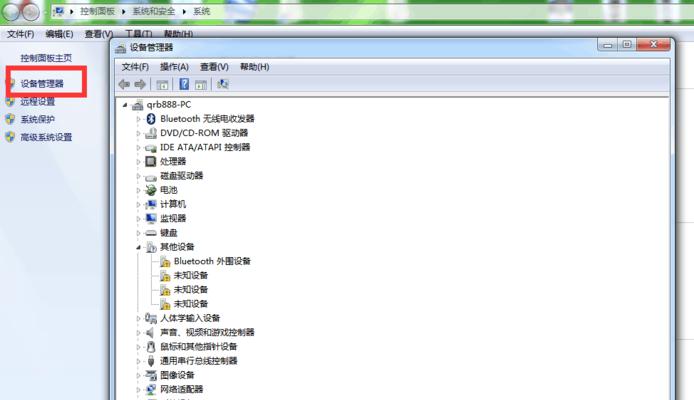This screenshot has width=694, height=400.
Task: Expand the 磁盘驱动器 node
Action: [x=138, y=176]
